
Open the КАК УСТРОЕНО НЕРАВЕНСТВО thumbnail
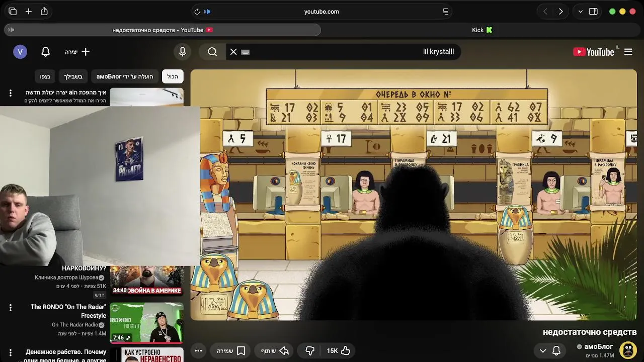coord(146,355)
